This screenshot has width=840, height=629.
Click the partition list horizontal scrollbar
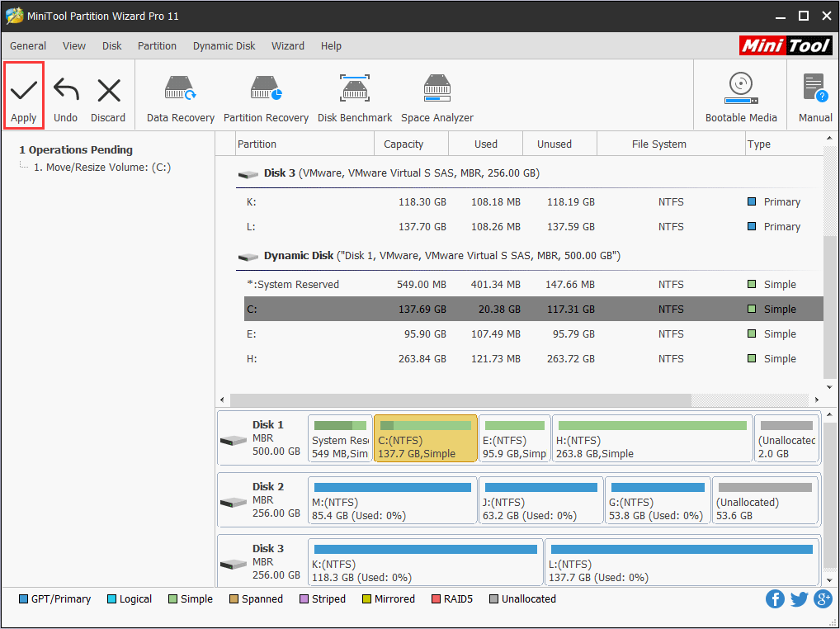(x=460, y=400)
